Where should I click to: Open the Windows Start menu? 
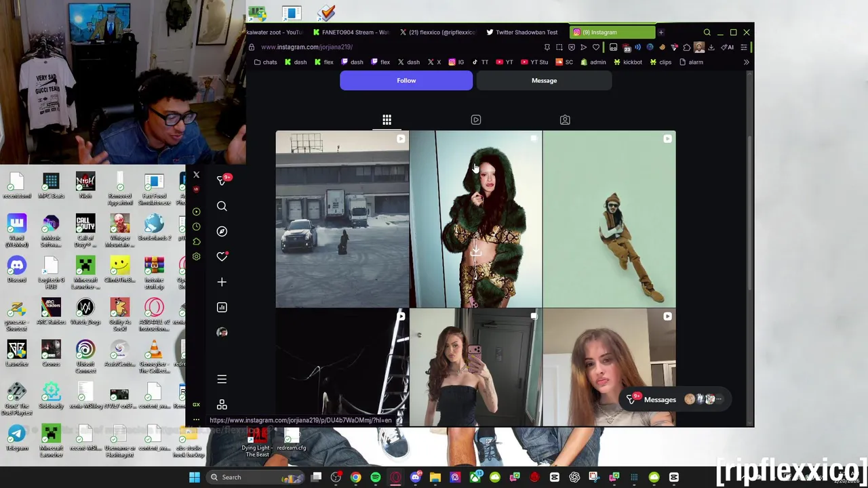pyautogui.click(x=195, y=477)
